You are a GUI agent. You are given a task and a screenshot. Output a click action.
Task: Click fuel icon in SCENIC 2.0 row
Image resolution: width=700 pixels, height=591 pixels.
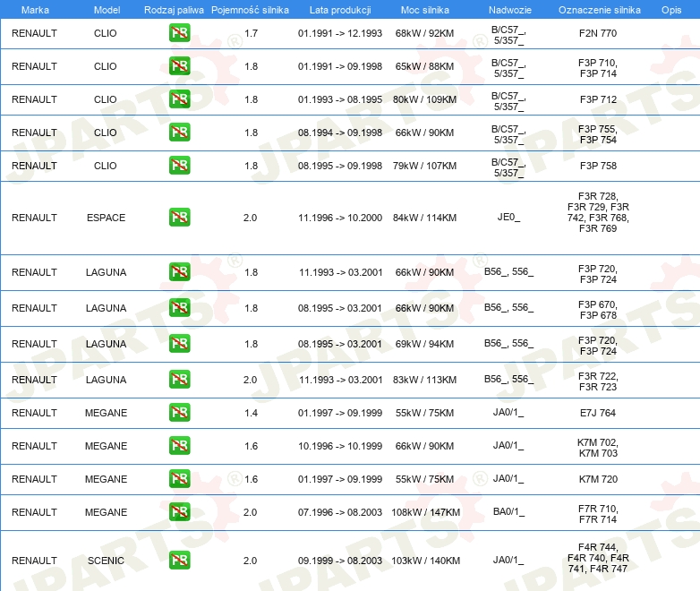pos(179,561)
